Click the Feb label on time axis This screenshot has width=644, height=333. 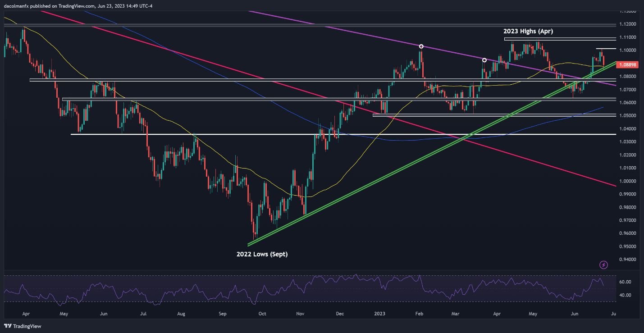(420, 313)
